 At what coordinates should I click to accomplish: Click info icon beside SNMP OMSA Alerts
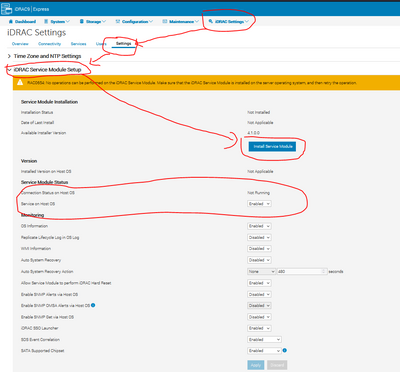(93, 305)
